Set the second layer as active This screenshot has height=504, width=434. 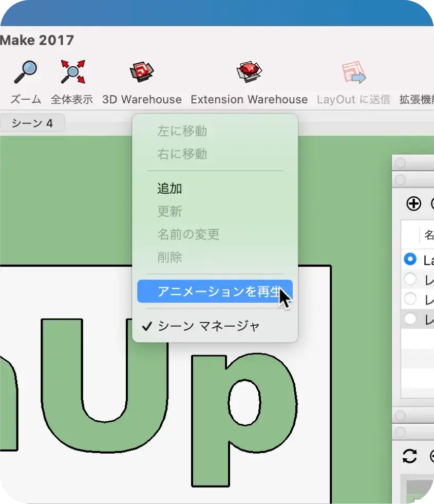click(410, 279)
